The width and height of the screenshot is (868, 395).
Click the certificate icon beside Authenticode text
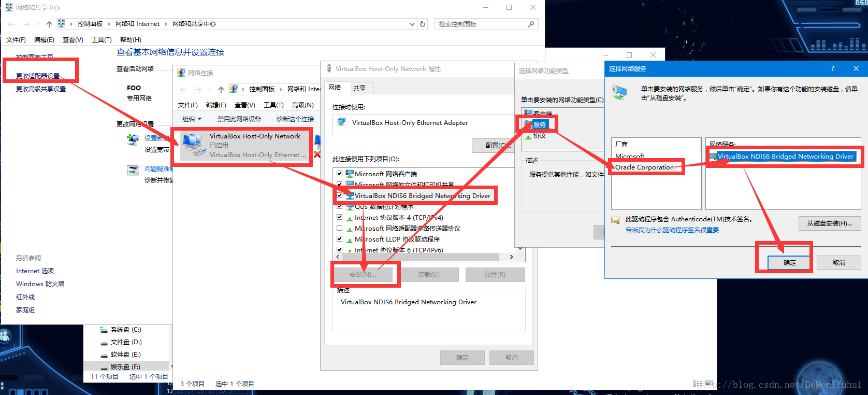[x=616, y=220]
